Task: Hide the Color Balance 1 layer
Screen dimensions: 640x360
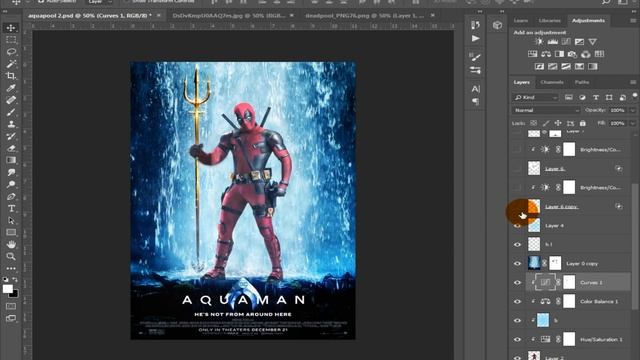Action: (x=518, y=301)
